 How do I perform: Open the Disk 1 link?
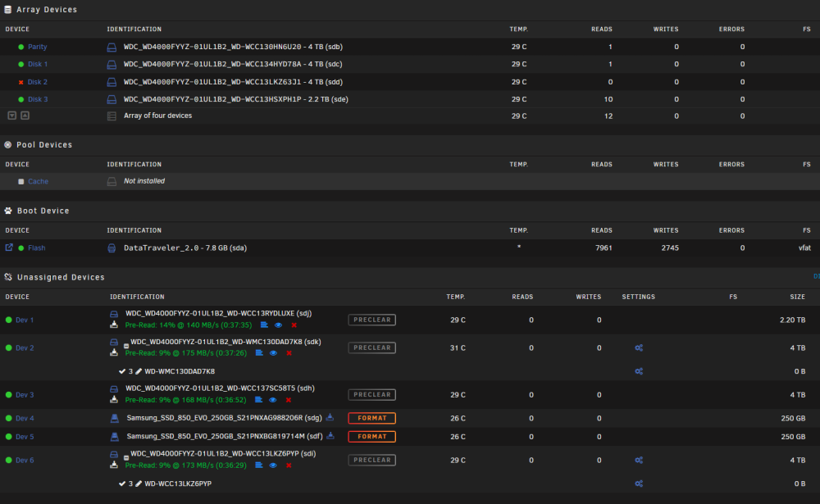pyautogui.click(x=38, y=64)
